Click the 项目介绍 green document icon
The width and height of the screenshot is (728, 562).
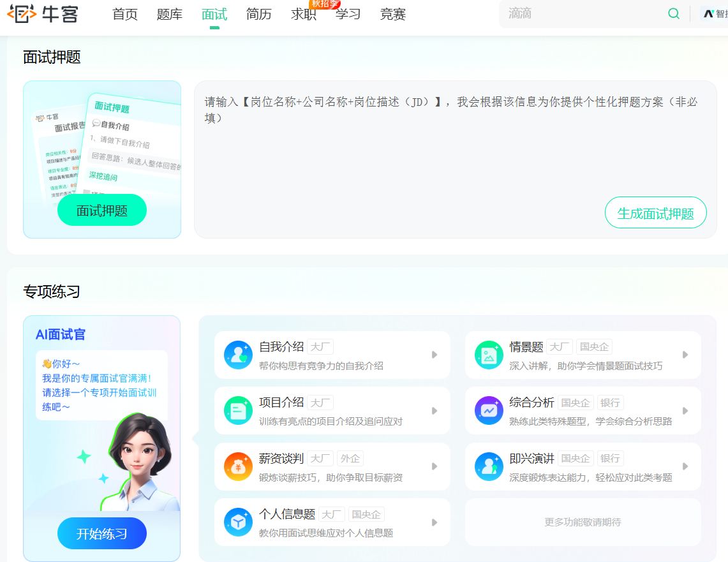click(x=238, y=411)
